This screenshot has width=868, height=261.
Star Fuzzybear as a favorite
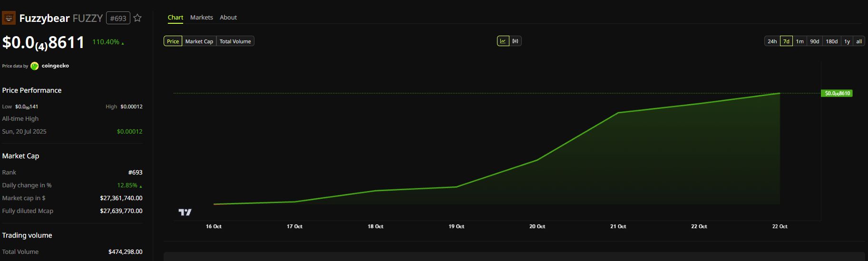pyautogui.click(x=137, y=18)
